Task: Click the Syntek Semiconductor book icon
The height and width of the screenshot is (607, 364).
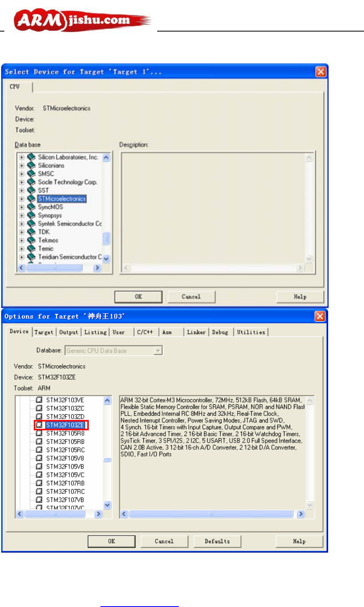Action: tap(31, 224)
